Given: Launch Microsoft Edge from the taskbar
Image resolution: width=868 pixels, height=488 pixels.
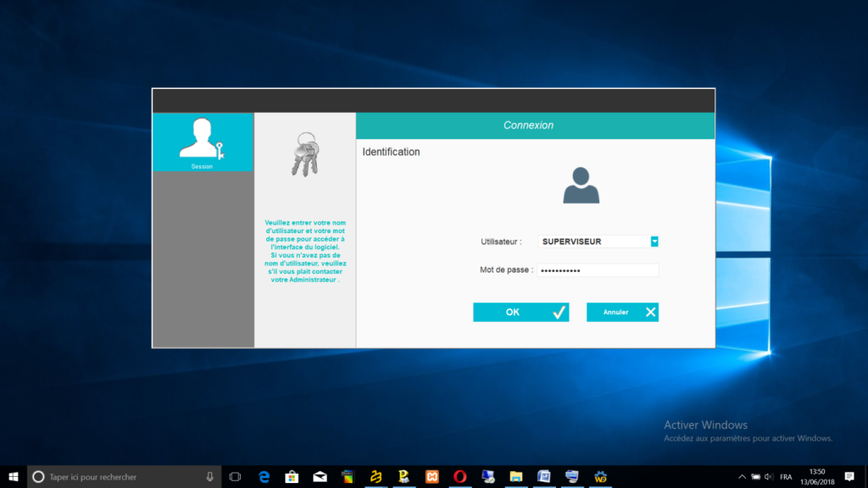Looking at the screenshot, I should 264,477.
